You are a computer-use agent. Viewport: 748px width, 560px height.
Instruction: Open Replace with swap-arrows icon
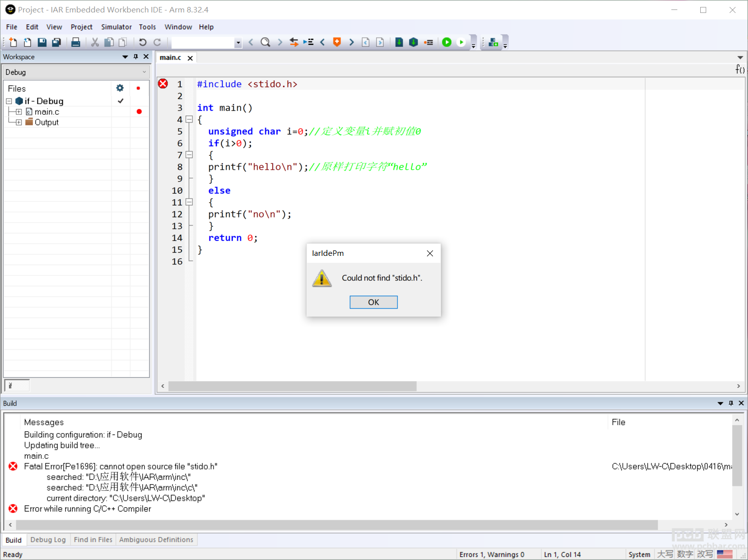click(294, 42)
